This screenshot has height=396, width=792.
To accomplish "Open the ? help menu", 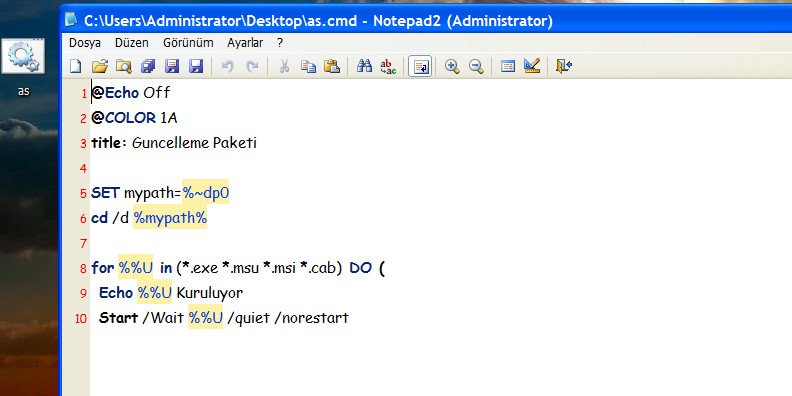I will click(280, 43).
